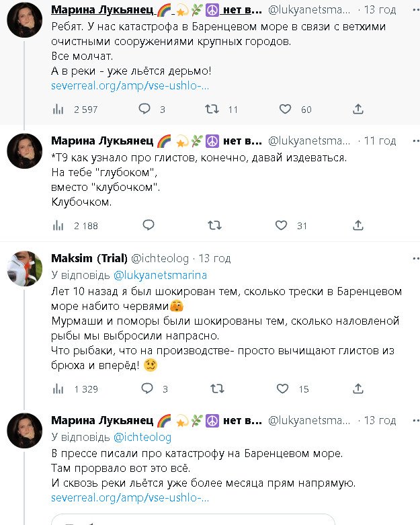The width and height of the screenshot is (420, 525).
Task: Open the '11 год' timestamp of T9 tweet
Action: click(380, 141)
